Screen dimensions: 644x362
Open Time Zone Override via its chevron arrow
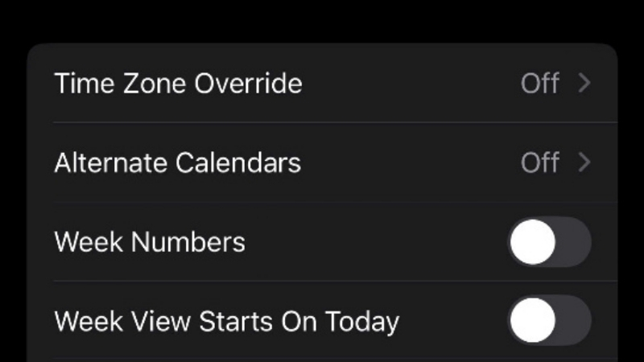point(584,83)
